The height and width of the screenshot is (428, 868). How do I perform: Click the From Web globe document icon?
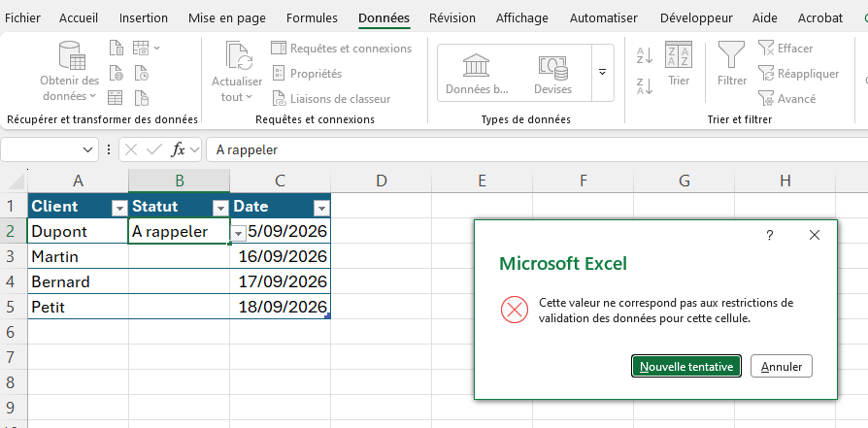117,73
